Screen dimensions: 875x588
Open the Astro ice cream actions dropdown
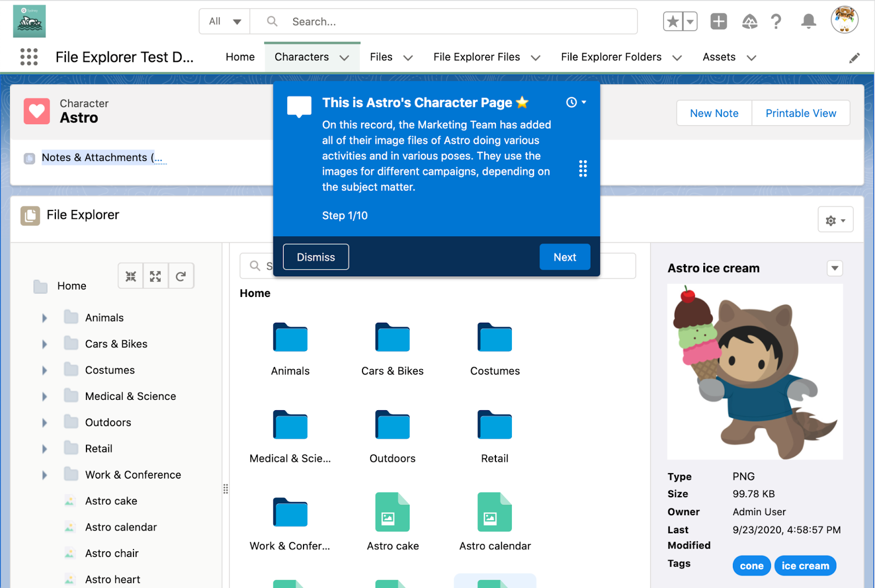coord(835,268)
